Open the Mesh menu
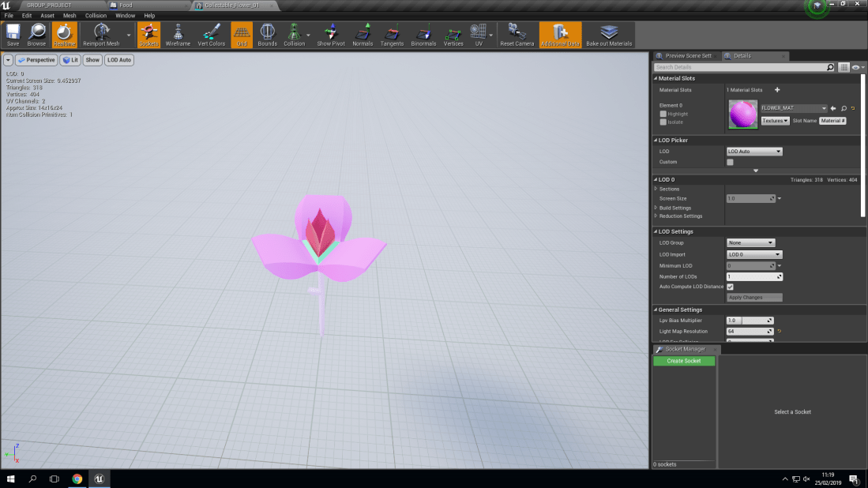The height and width of the screenshot is (488, 868). (69, 15)
